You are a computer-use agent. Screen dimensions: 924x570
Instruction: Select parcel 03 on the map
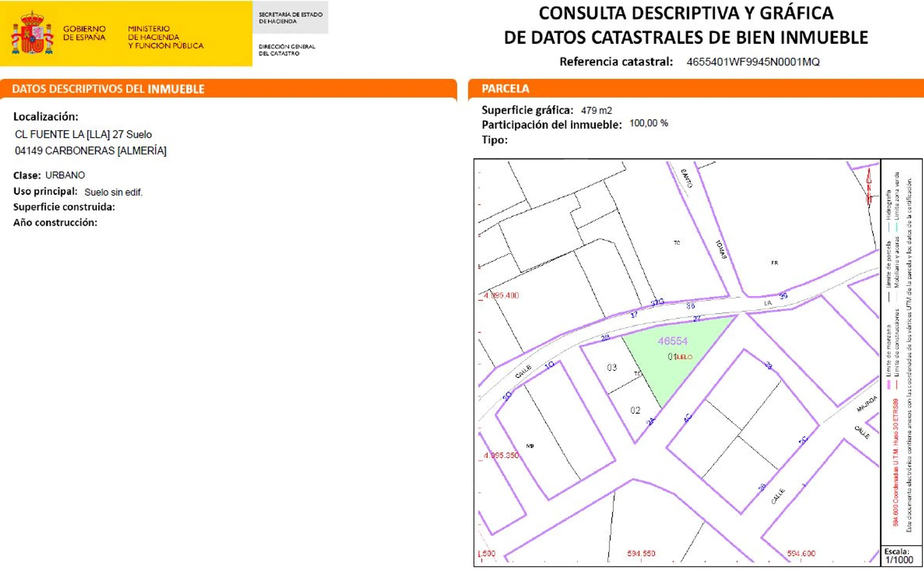612,367
